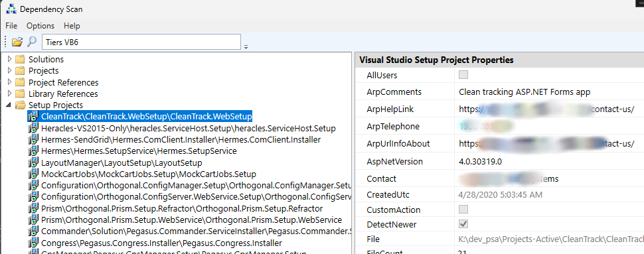Select Orthogonal.Prism.Setup.Refractor tree item
Image resolution: width=644 pixels, height=254 pixels.
tap(182, 208)
